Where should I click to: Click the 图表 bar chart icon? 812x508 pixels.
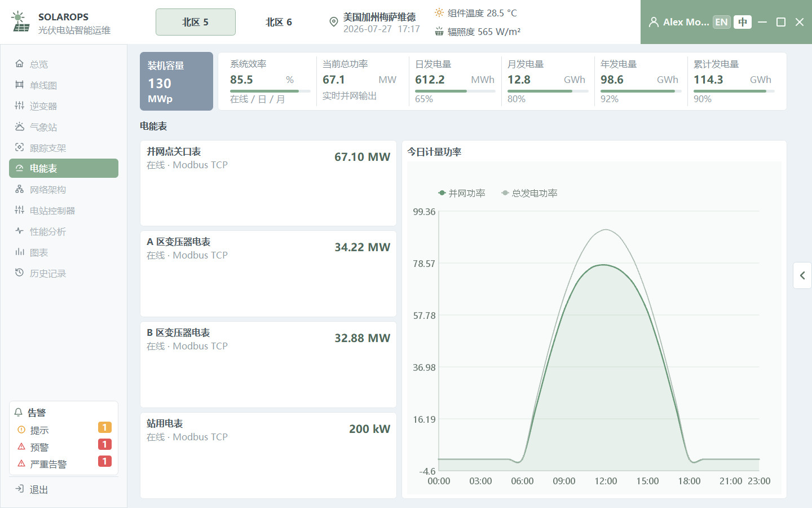[x=19, y=252]
